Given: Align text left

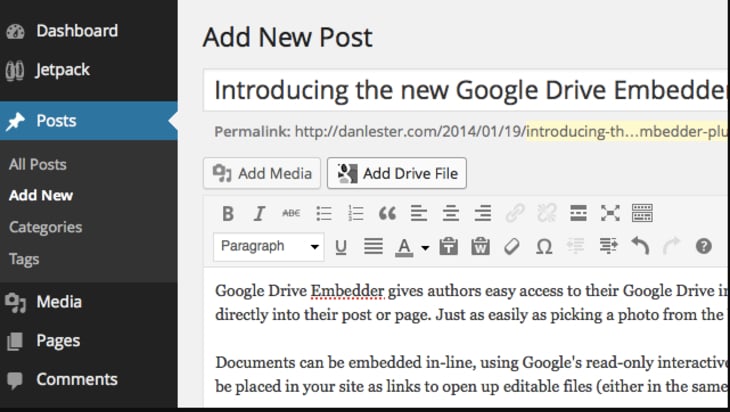Looking at the screenshot, I should click(x=419, y=214).
